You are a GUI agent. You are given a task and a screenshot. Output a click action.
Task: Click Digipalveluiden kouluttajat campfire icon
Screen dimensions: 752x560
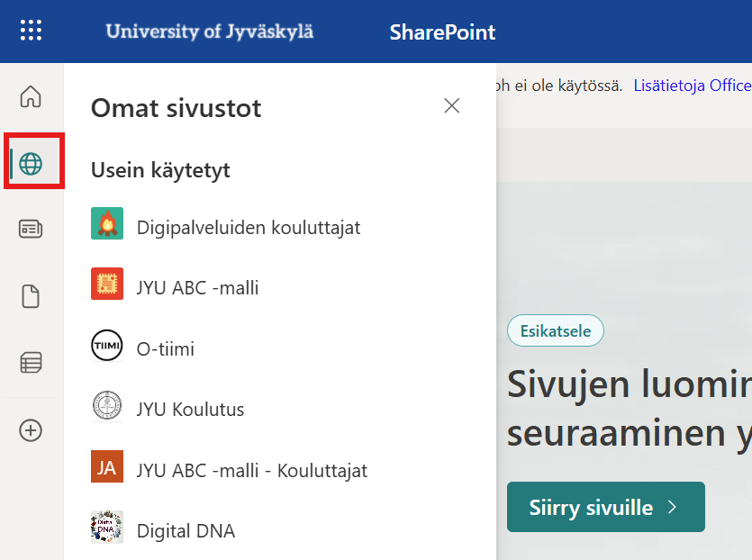[107, 223]
